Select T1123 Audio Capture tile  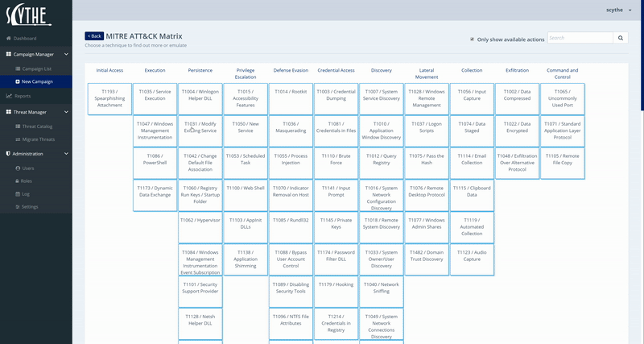(472, 259)
